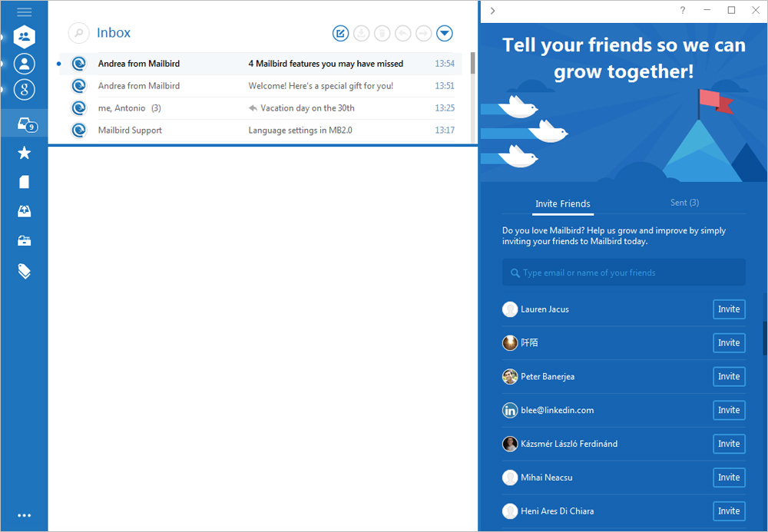
Task: Open the hamburger menu in sidebar
Action: (x=24, y=12)
